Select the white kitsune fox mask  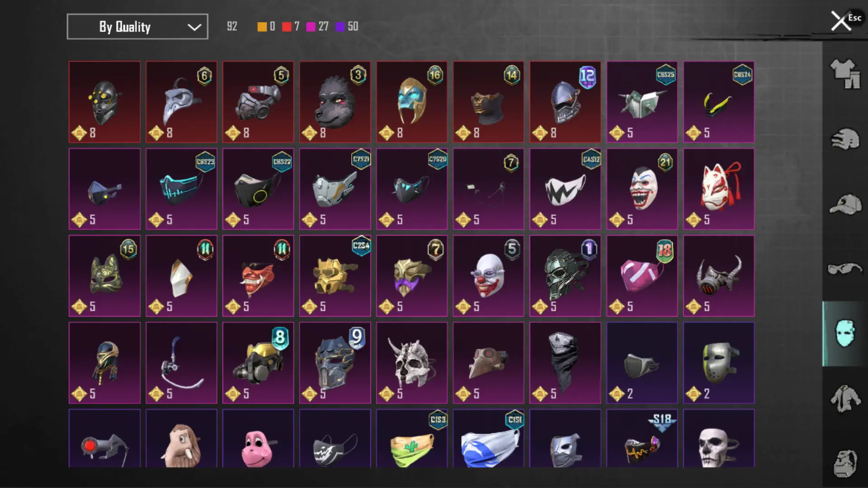[x=719, y=189]
